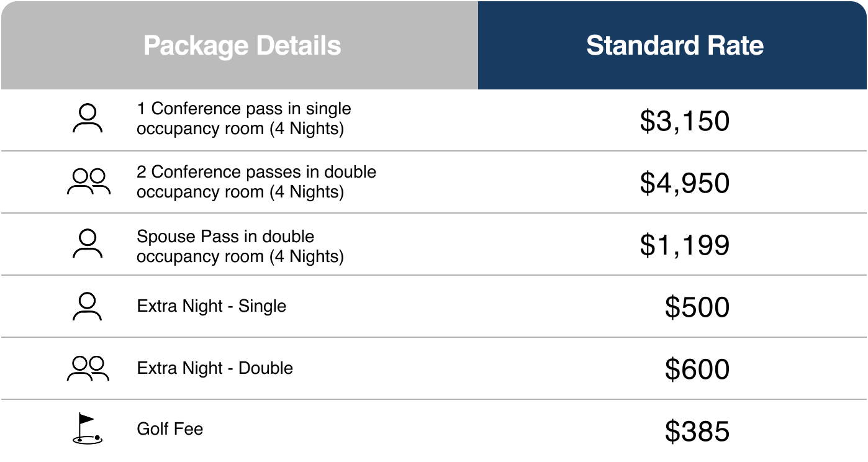Click the $4,950 rate

pos(684,183)
